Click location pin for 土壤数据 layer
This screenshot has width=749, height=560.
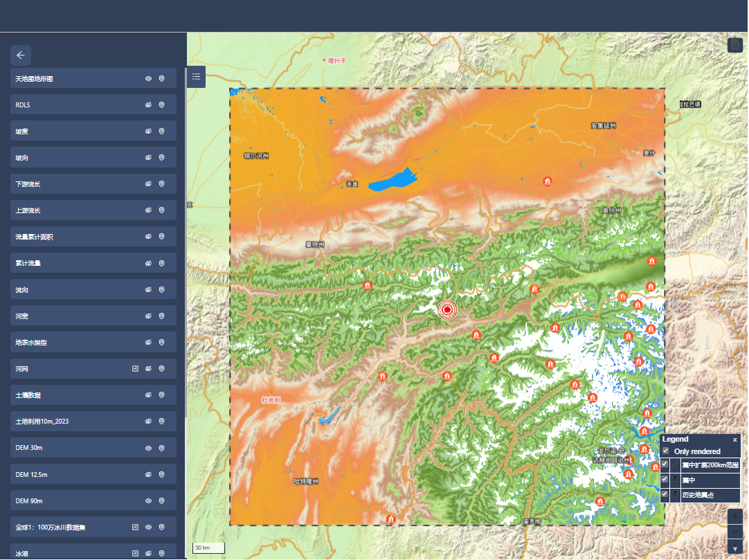click(x=162, y=395)
